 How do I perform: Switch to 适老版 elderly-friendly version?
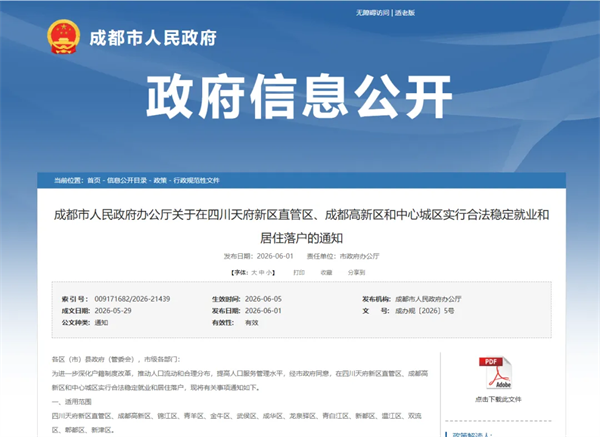[405, 13]
